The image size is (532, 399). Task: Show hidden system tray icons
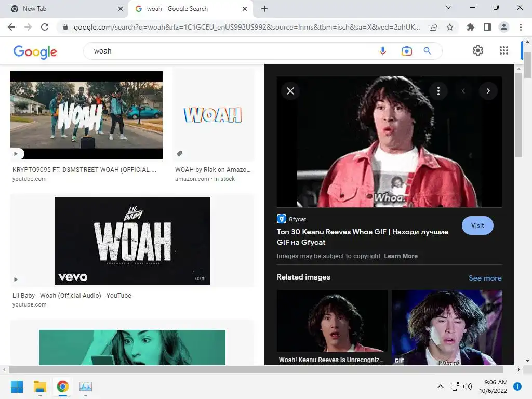[441, 387]
